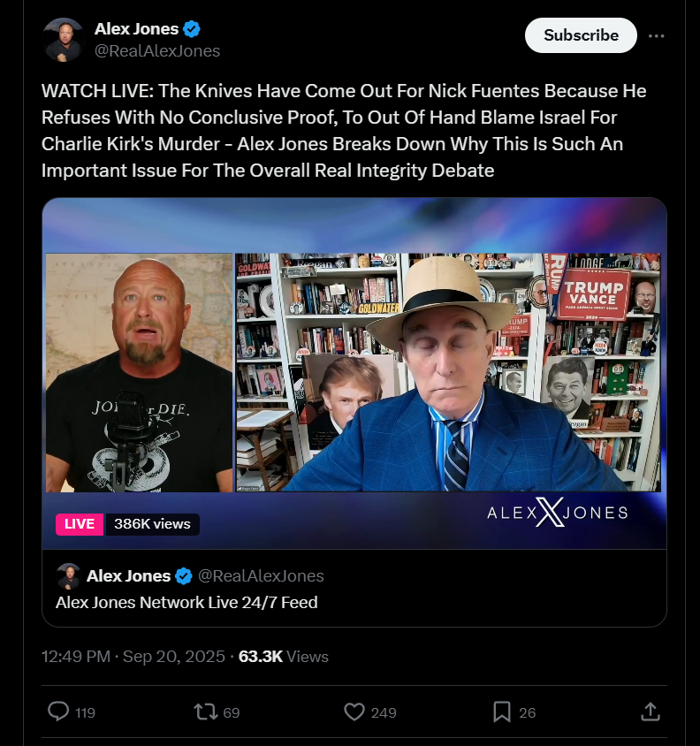700x746 pixels.
Task: Bookmark the post with the bookmark icon
Action: pos(501,712)
